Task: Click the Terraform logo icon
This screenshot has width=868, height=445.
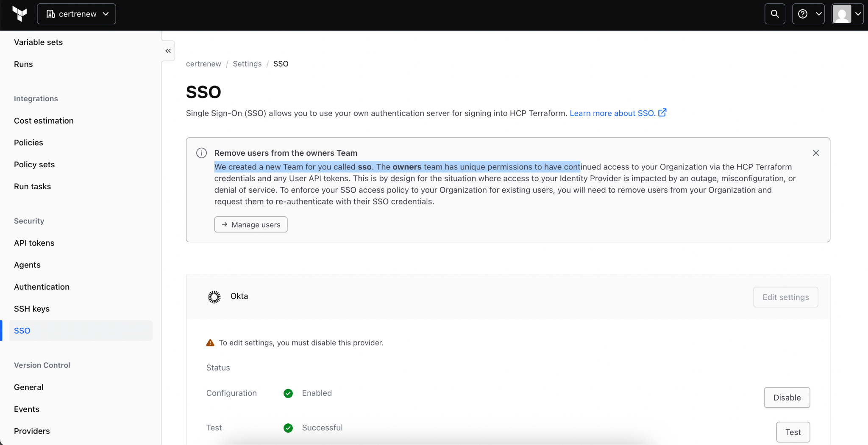Action: [19, 14]
